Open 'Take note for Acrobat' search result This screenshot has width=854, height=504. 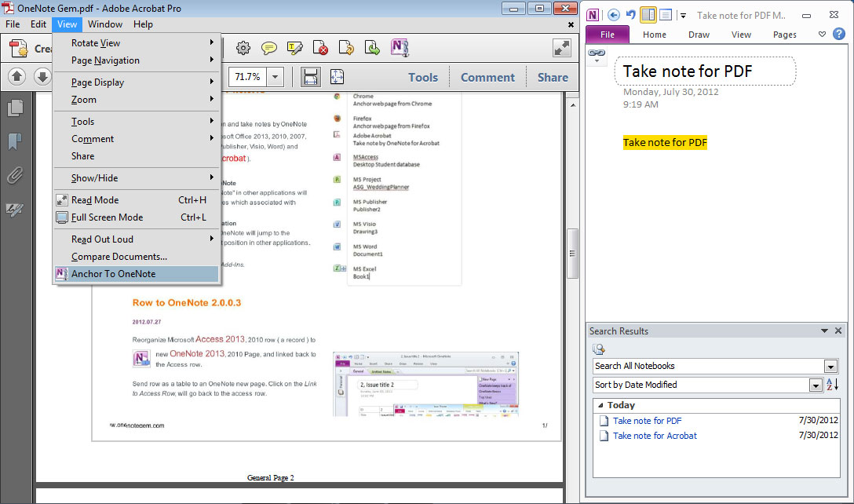click(x=655, y=436)
